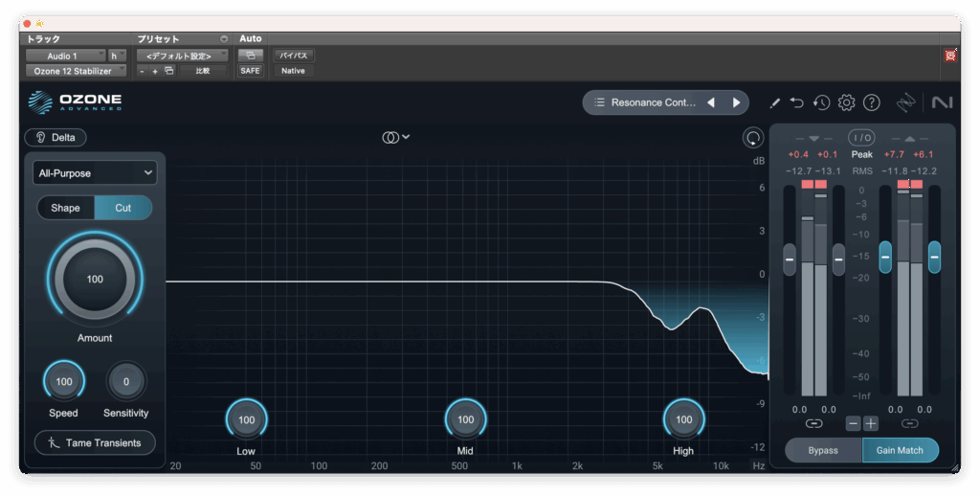Viewport: 980px width, 496px height.
Task: Enable the Bypass button in Ozone
Action: click(822, 450)
